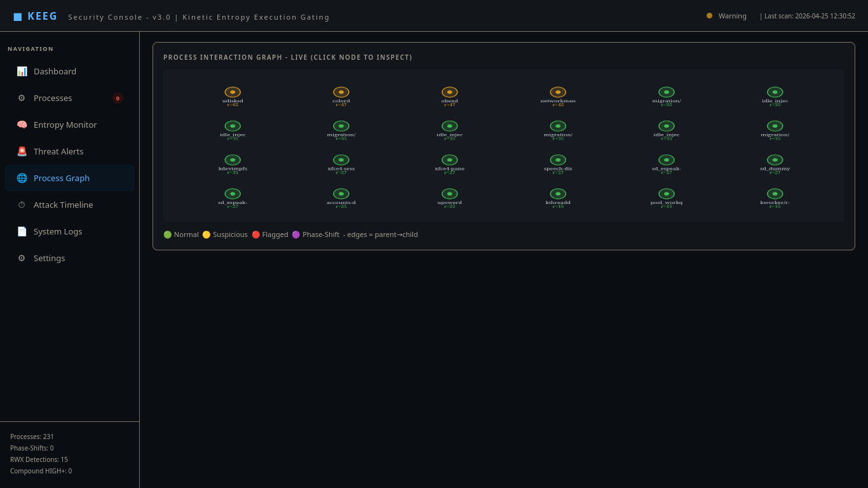Inspect the udisksd process node
Image resolution: width=868 pixels, height=488 pixels.
(x=233, y=92)
